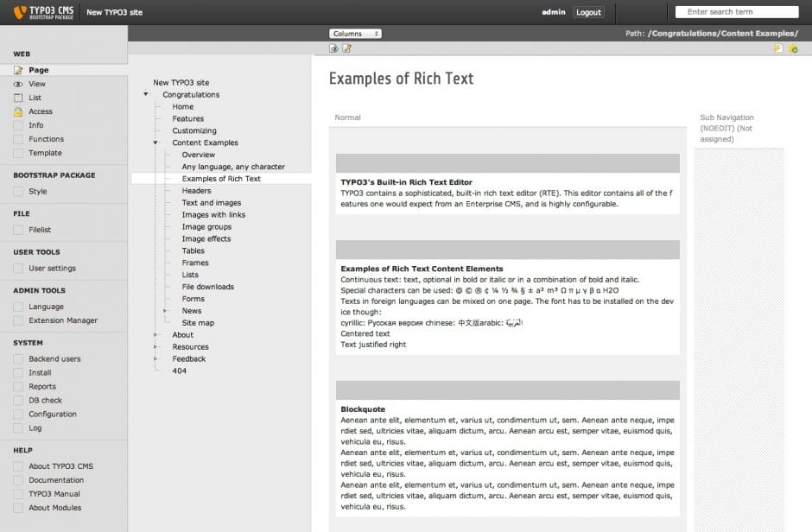Open the Extension Manager module
Screen dimensions: 812x532
pyautogui.click(x=62, y=320)
